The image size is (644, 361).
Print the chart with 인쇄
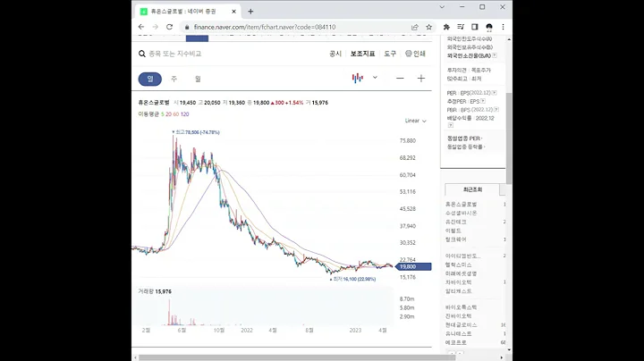pyautogui.click(x=415, y=54)
